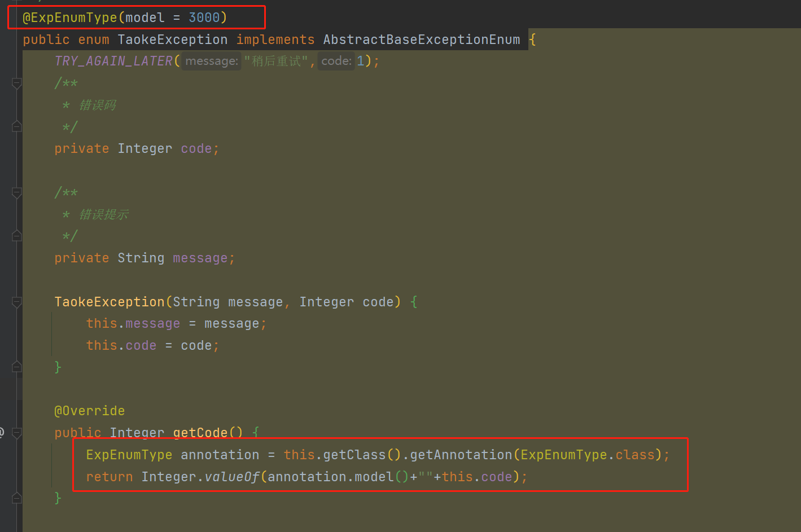Click the AbstractBaseExceptionEnum interface name

point(422,39)
